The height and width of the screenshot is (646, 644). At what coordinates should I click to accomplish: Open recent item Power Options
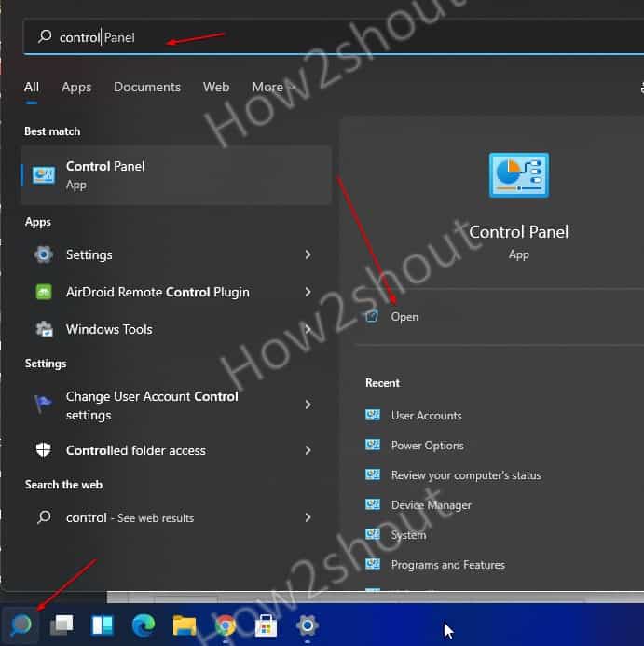pyautogui.click(x=427, y=446)
